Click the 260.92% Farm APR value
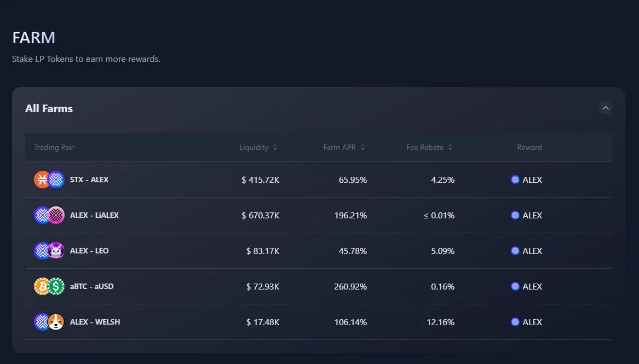Viewport: 639px width, 364px height. pos(350,286)
